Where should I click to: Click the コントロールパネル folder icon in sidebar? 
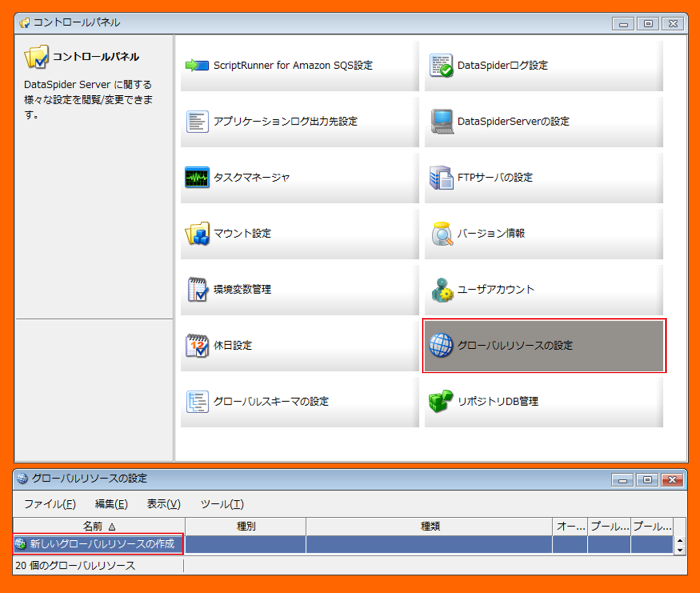click(36, 57)
